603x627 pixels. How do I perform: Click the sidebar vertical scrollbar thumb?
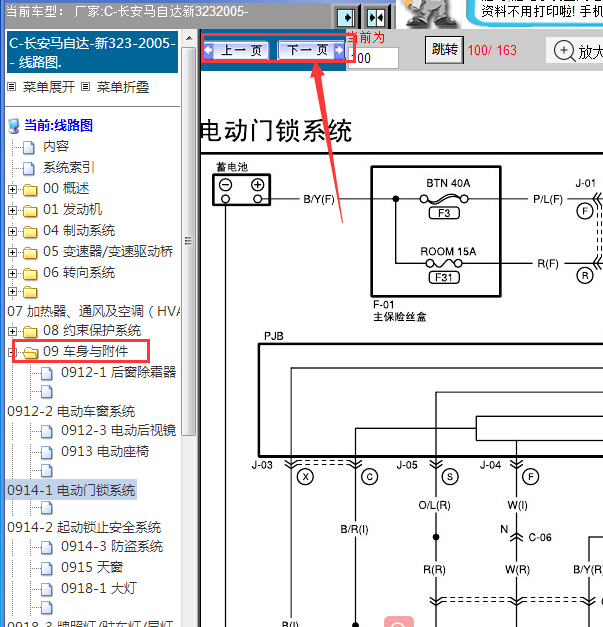189,241
